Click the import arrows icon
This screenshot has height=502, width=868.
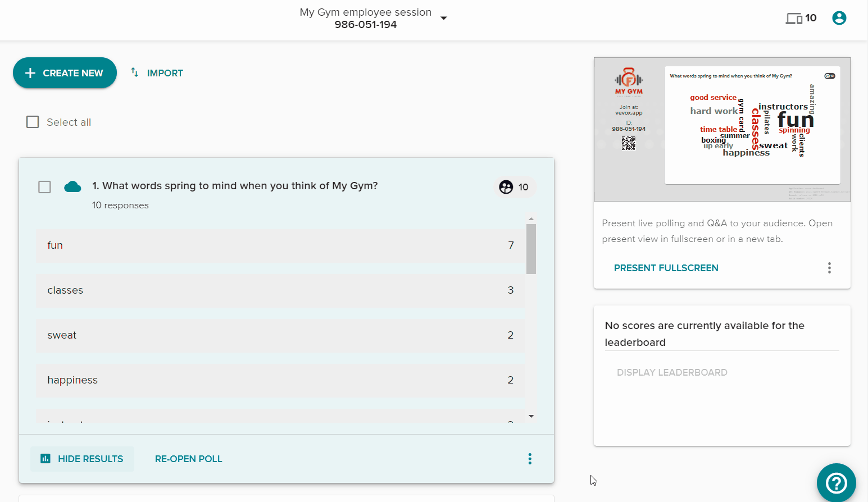(134, 72)
